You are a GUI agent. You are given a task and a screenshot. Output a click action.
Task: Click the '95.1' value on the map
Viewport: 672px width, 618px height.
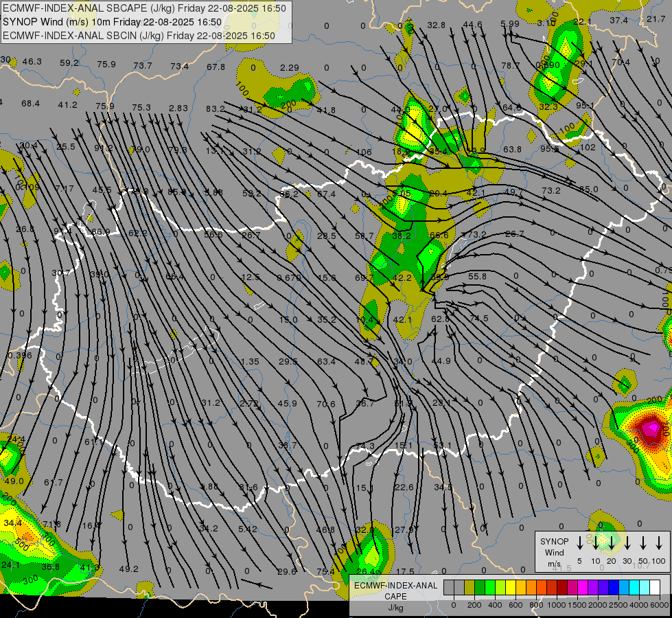pos(586,106)
